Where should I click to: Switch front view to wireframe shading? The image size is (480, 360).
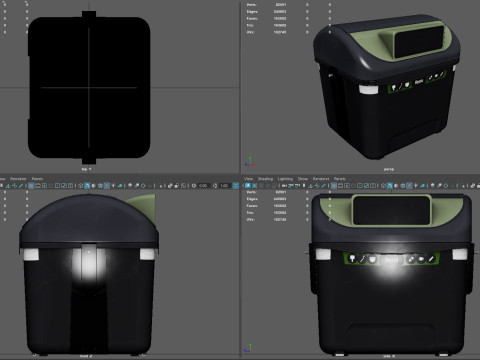[80, 186]
